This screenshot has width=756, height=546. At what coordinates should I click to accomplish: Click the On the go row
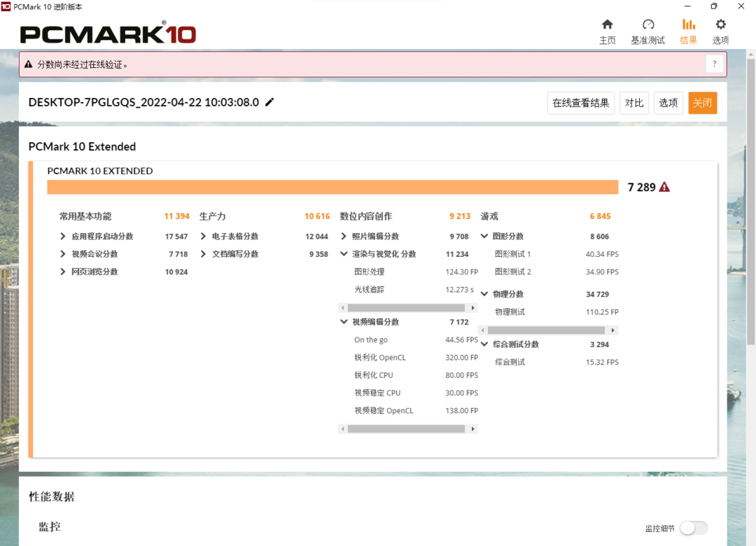pyautogui.click(x=416, y=339)
